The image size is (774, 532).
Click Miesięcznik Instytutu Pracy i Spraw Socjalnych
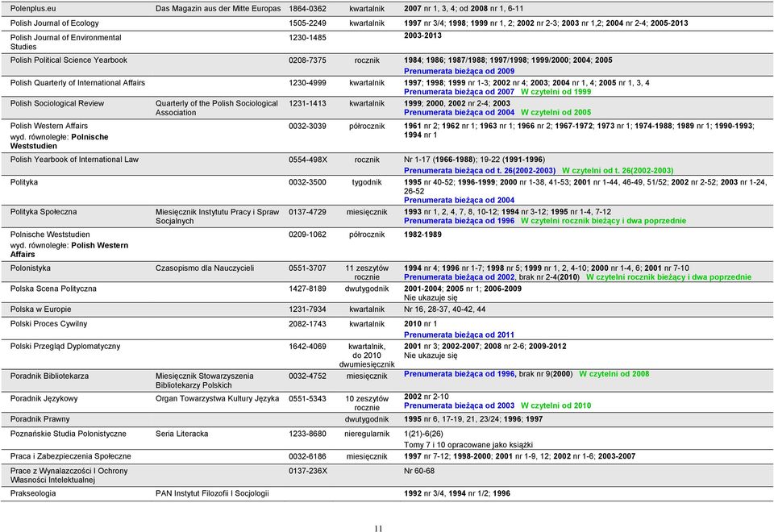click(x=217, y=217)
